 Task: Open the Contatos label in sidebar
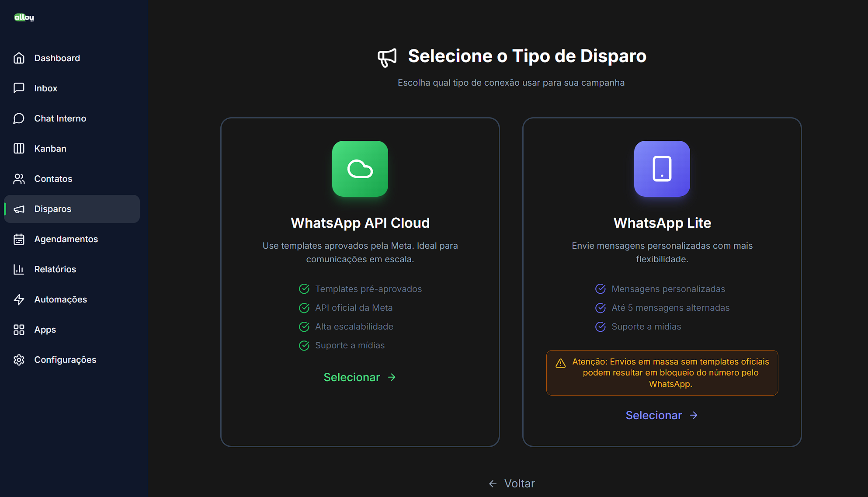click(53, 179)
